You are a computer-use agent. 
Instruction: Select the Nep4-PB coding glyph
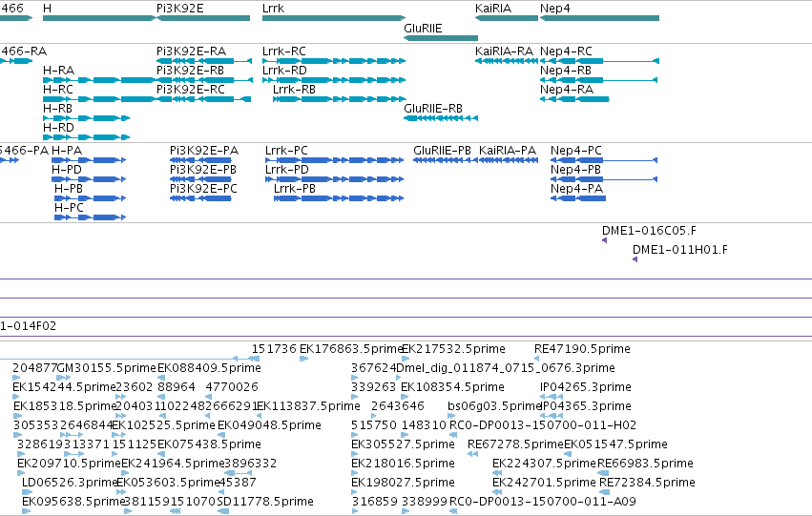[604, 179]
